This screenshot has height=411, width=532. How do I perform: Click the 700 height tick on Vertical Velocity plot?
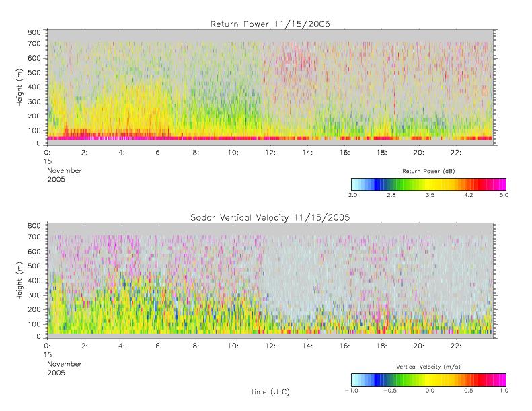point(34,237)
